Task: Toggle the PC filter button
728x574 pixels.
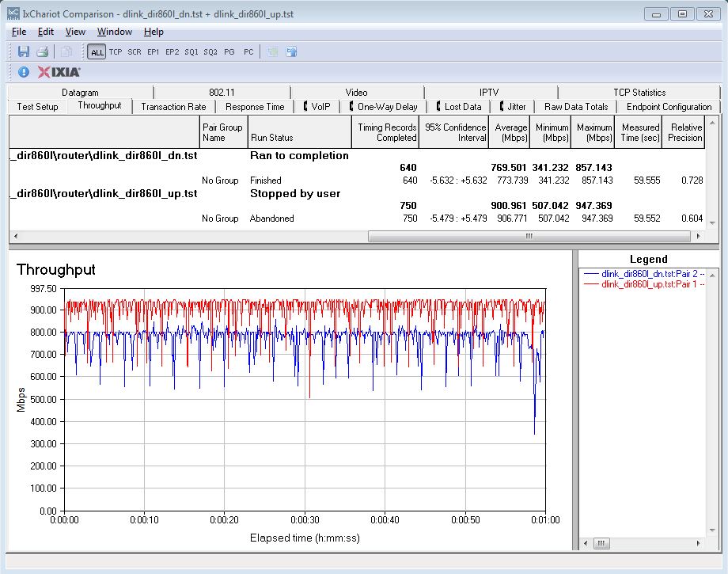Action: pyautogui.click(x=248, y=52)
